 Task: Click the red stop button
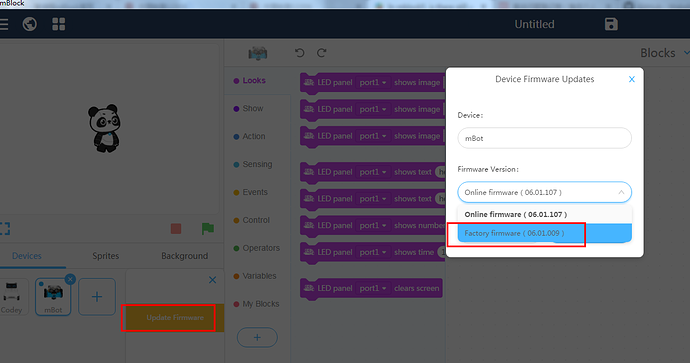pos(176,228)
